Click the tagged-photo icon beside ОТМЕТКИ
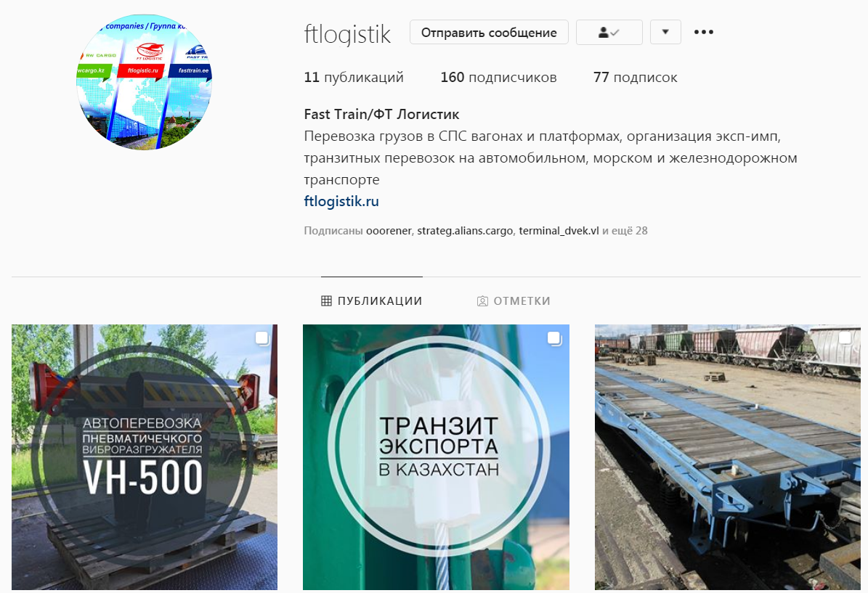Viewport: 868px width, 593px height. coord(483,301)
